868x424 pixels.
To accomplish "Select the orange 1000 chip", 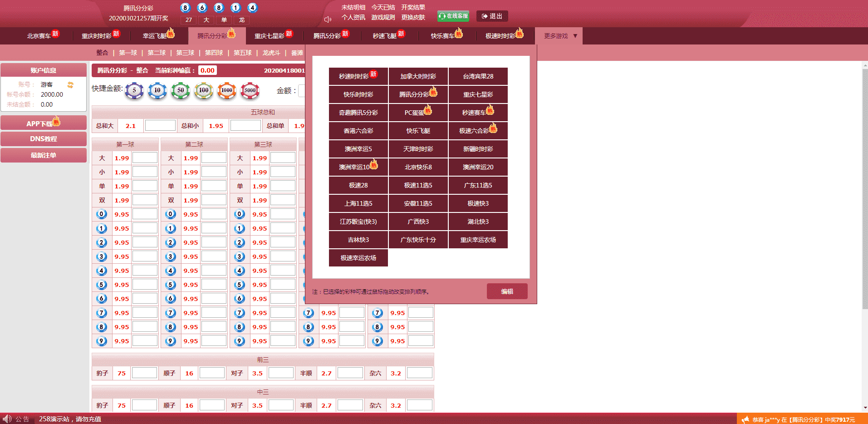I will 227,90.
